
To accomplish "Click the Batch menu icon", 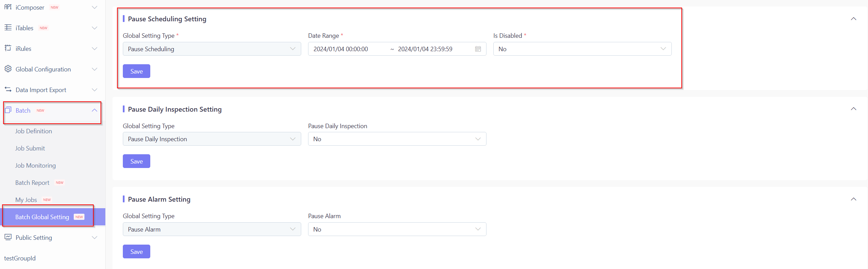I will coord(8,110).
